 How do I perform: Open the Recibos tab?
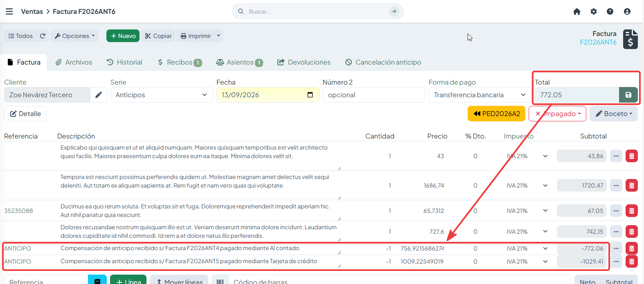click(180, 62)
